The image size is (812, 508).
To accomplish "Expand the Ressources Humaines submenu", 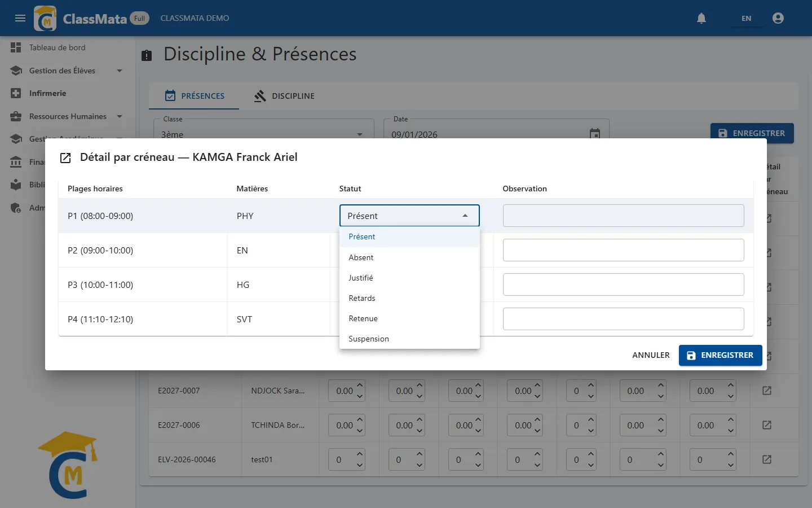I will [x=120, y=116].
